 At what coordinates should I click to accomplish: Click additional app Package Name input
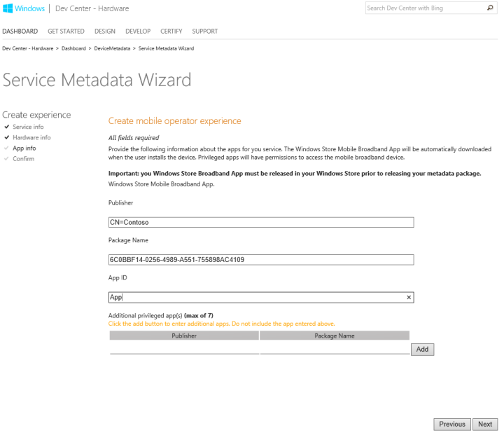tap(335, 349)
